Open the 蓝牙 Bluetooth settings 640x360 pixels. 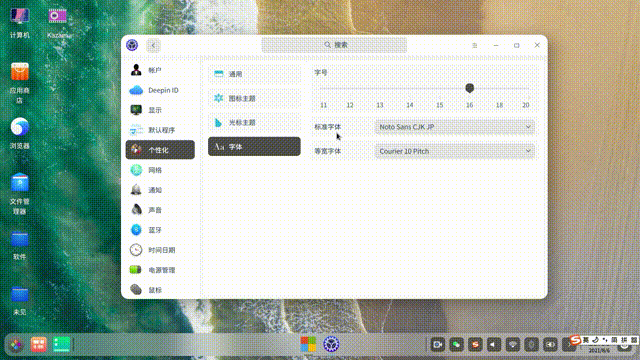pyautogui.click(x=160, y=230)
